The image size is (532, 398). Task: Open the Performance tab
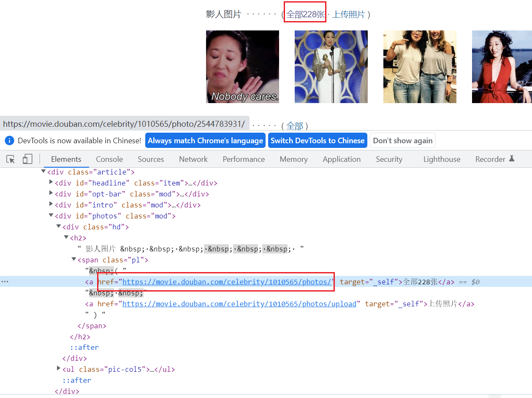(x=244, y=159)
